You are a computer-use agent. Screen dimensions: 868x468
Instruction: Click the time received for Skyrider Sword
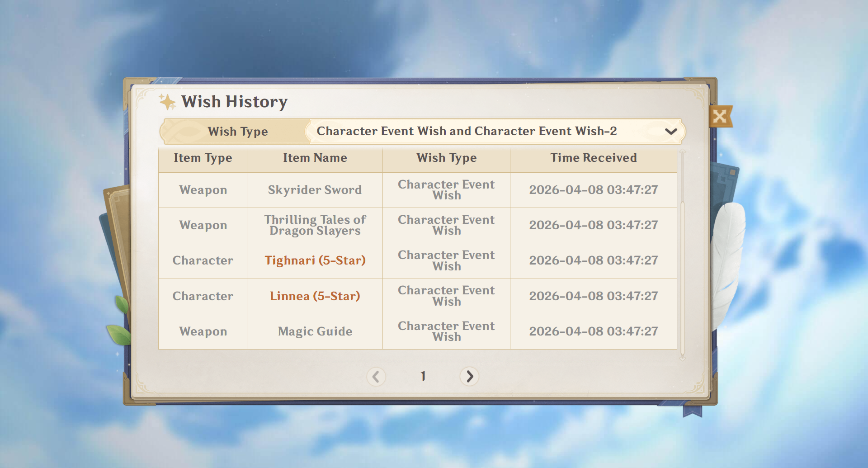click(x=594, y=190)
